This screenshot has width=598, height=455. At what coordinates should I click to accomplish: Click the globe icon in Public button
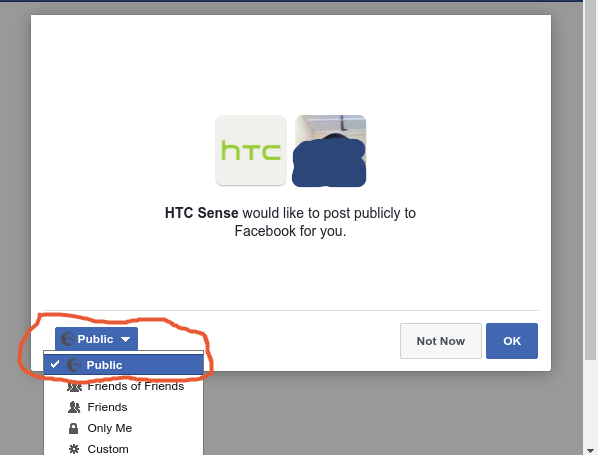68,339
